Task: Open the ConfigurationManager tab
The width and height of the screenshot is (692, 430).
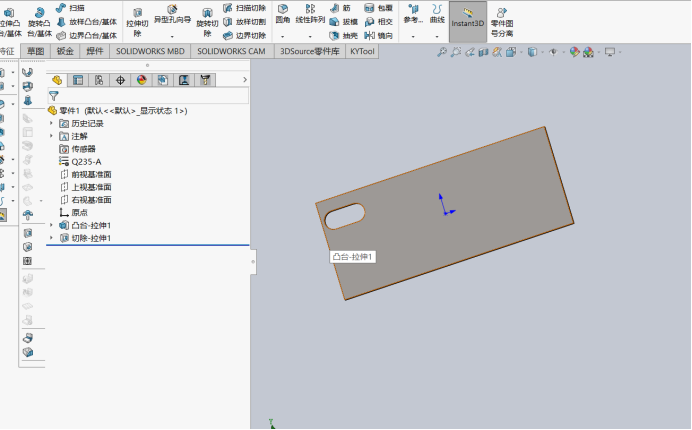Action: 99,80
